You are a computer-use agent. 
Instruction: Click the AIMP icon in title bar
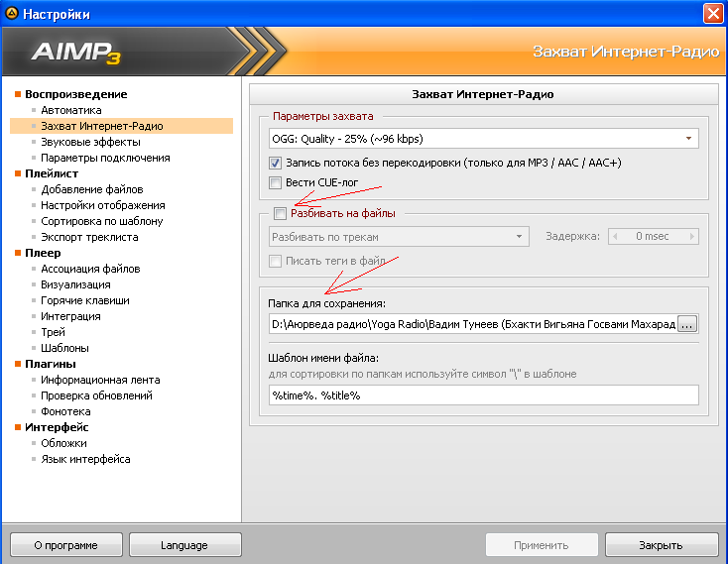pos(12,14)
